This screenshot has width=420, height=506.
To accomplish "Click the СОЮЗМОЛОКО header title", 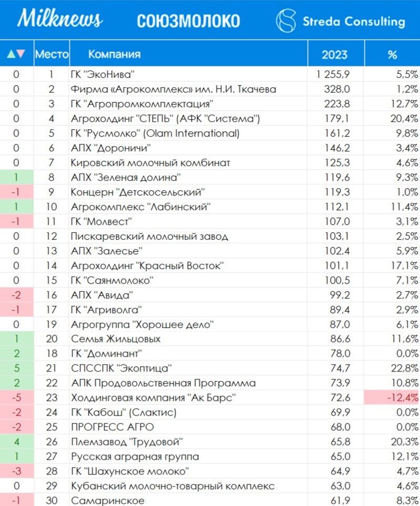I will pos(188,21).
